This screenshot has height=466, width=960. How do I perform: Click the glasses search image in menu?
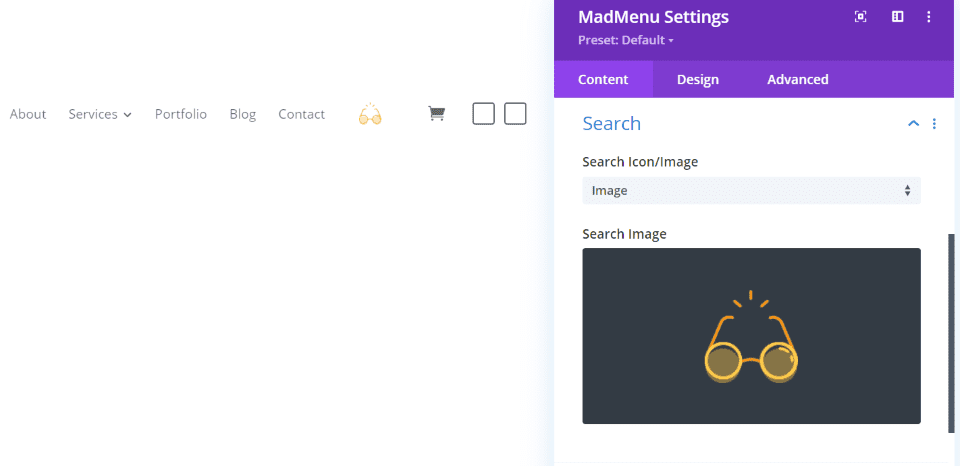[370, 115]
